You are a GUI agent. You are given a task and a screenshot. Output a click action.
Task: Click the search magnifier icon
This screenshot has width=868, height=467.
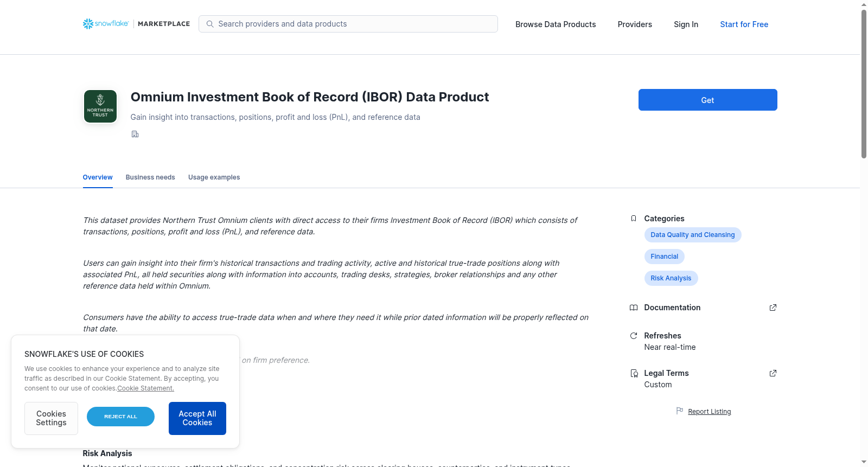(210, 24)
